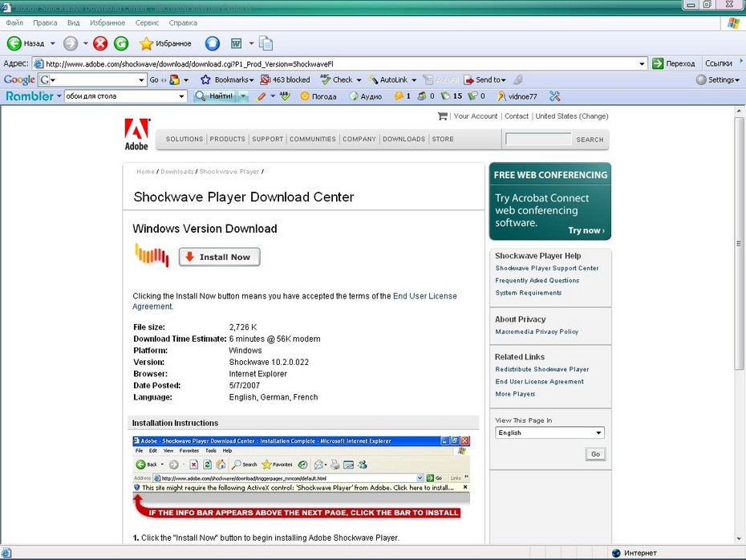Open the More Players link
The image size is (746, 560).
[515, 394]
